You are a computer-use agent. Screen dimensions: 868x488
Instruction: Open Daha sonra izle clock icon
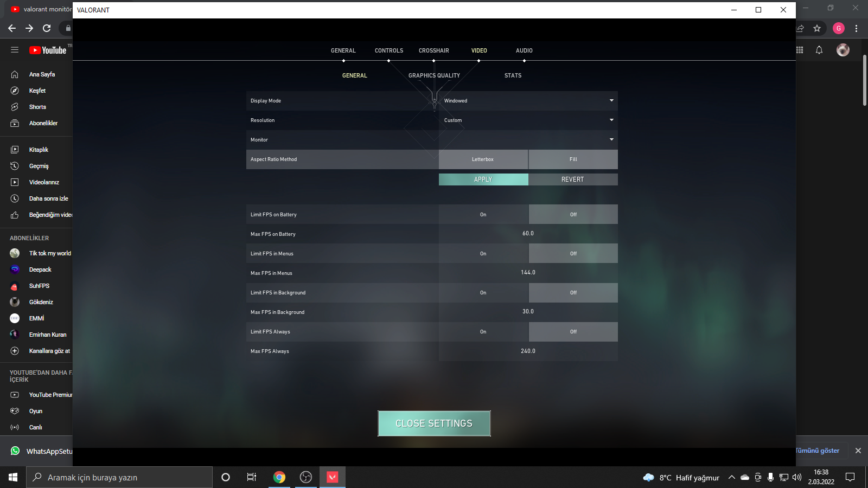(x=15, y=198)
